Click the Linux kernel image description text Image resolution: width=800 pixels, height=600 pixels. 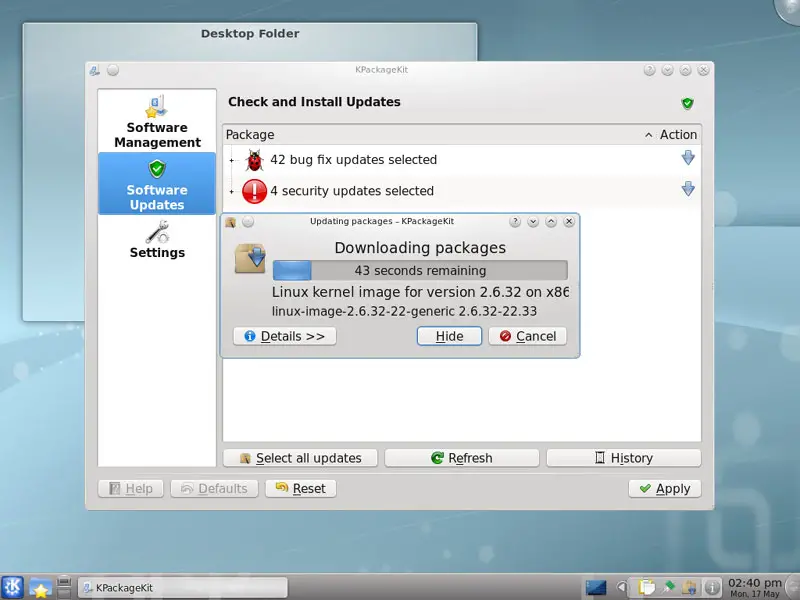(420, 292)
